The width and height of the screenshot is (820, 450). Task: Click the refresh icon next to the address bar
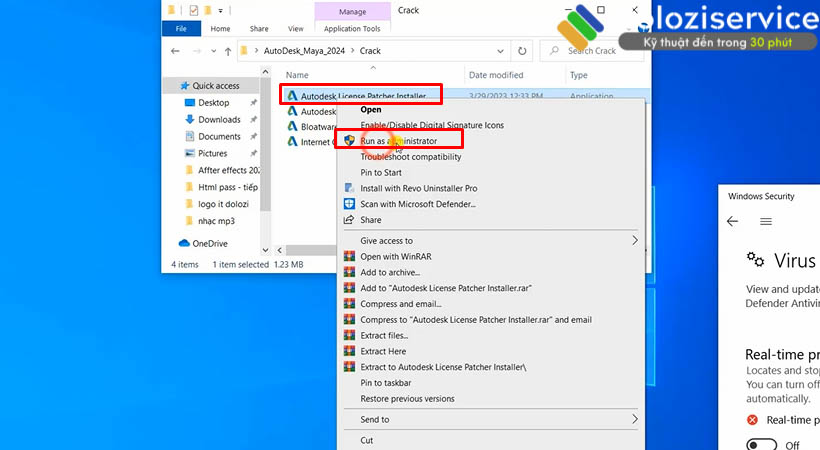click(x=522, y=50)
